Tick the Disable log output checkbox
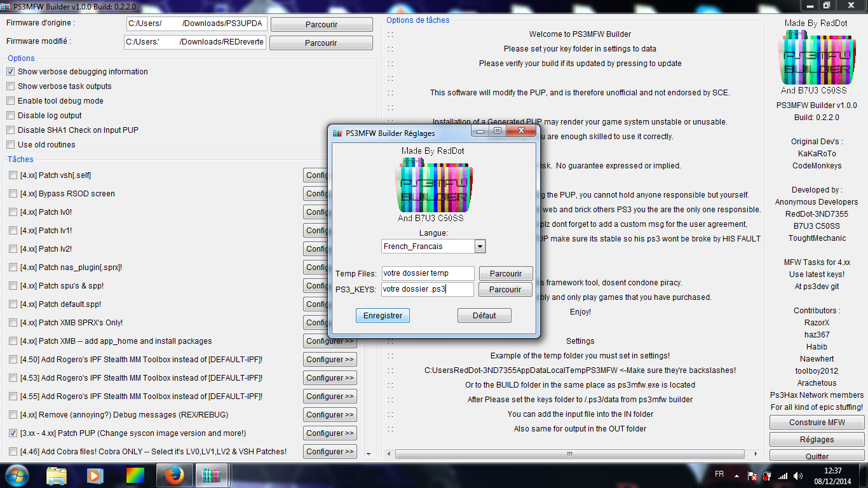The height and width of the screenshot is (488, 868). coord(11,116)
